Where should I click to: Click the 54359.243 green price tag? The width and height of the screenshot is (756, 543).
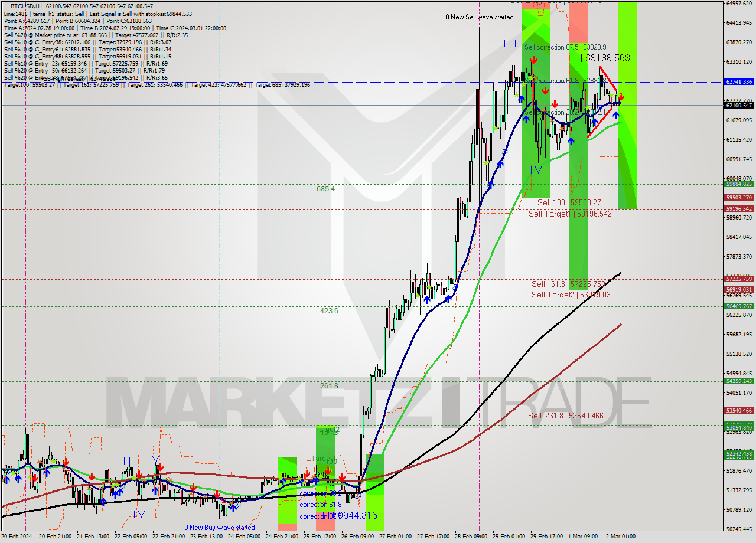(739, 381)
